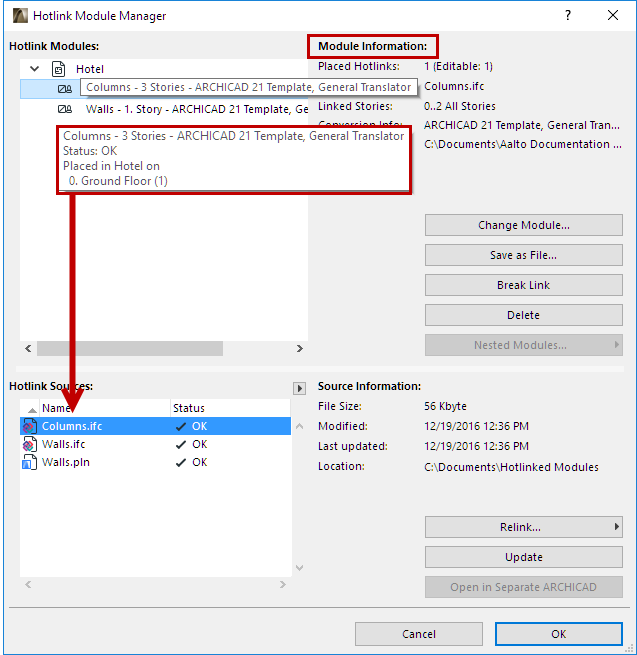Click the 'C:\Documents\Aalto Documentation' path text
This screenshot has height=655, width=637.
coord(523,144)
